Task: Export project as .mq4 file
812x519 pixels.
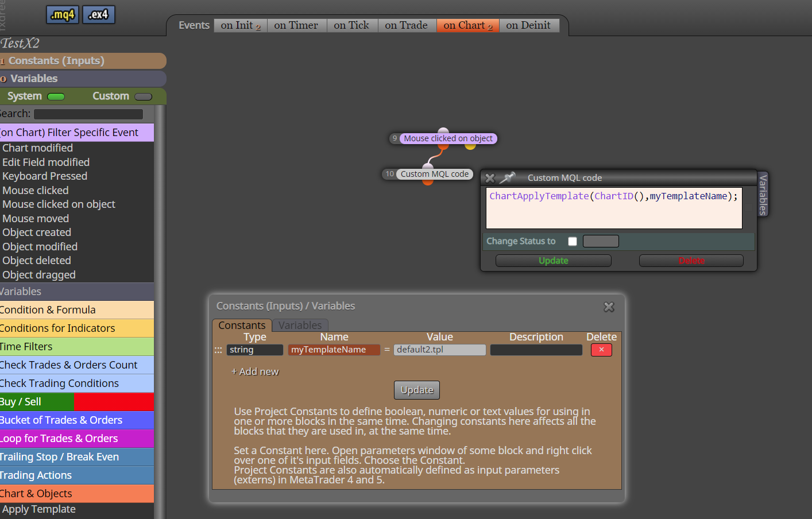Action: click(x=63, y=15)
